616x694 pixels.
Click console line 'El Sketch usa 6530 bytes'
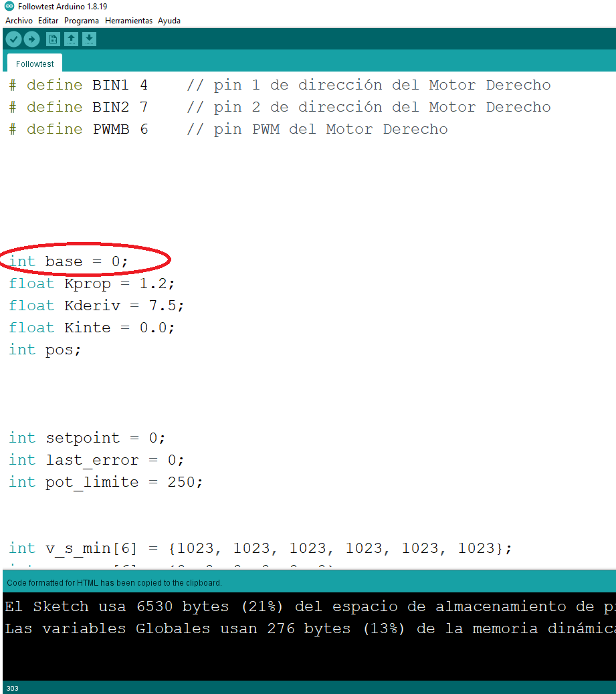(310, 606)
